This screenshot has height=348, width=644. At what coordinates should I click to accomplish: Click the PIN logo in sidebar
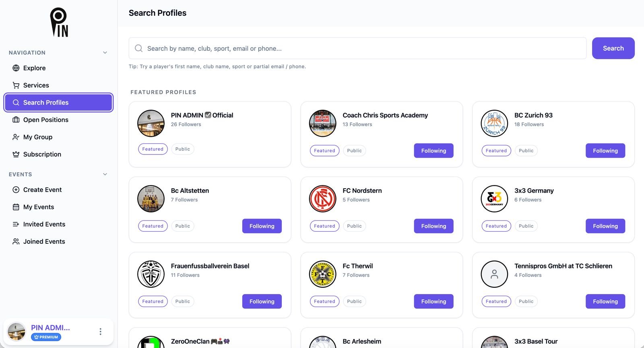(x=59, y=23)
